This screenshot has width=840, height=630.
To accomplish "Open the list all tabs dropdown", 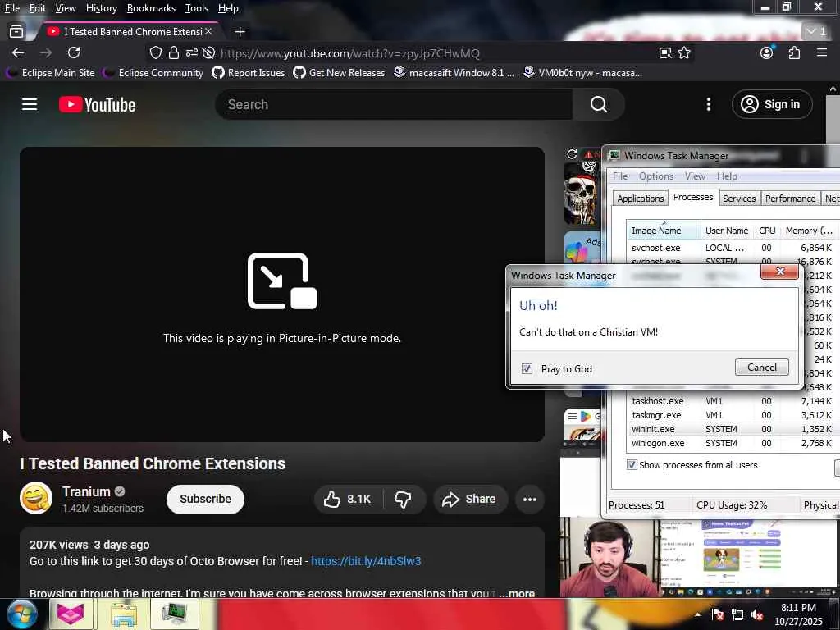I will (817, 32).
